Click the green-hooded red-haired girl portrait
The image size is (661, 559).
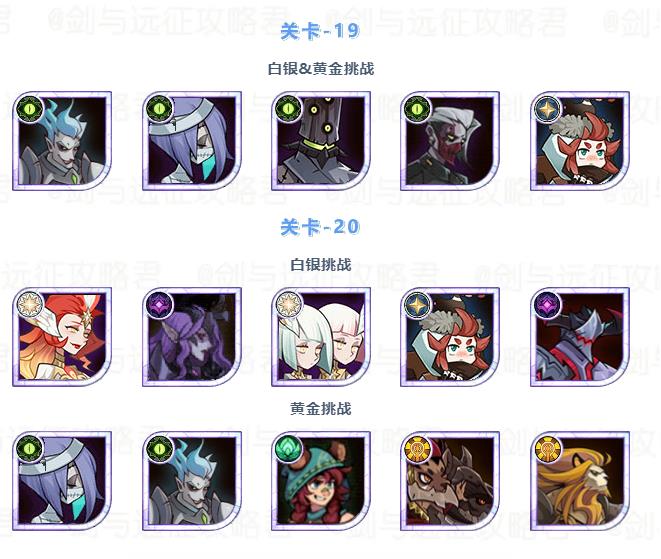click(x=321, y=481)
